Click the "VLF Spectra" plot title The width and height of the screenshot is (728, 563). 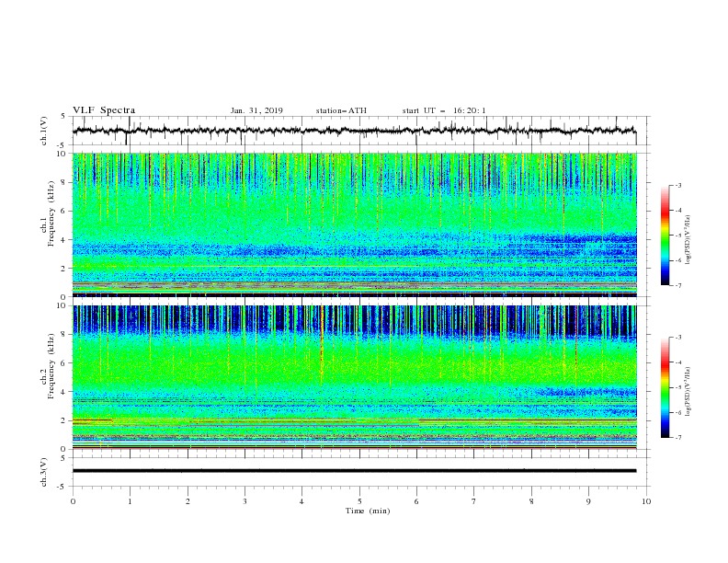[104, 110]
